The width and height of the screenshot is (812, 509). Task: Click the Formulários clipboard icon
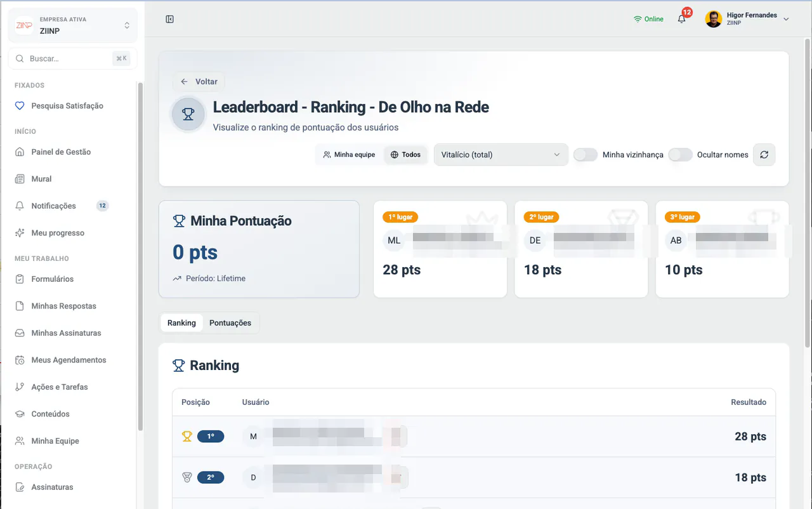[20, 279]
